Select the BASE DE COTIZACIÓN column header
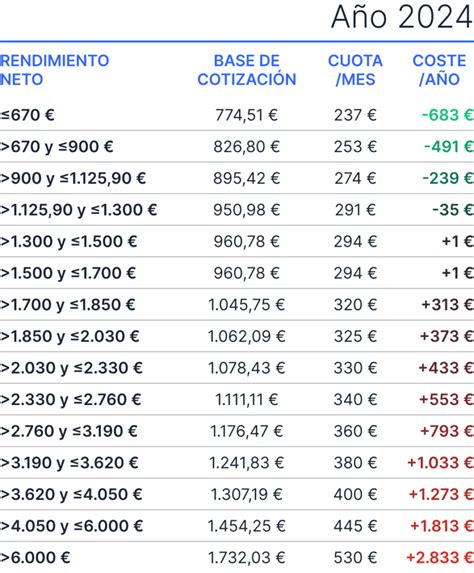The width and height of the screenshot is (474, 573). point(247,70)
